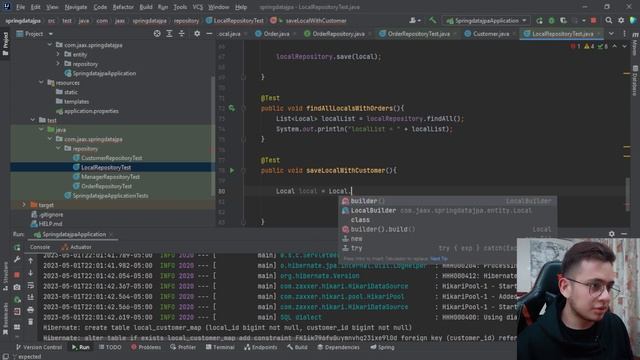The width and height of the screenshot is (640, 360).
Task: Open the Navigate menu
Action: click(76, 7)
